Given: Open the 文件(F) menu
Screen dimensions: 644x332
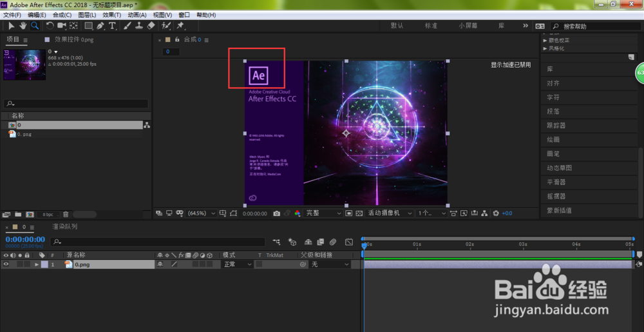Looking at the screenshot, I should coord(12,15).
